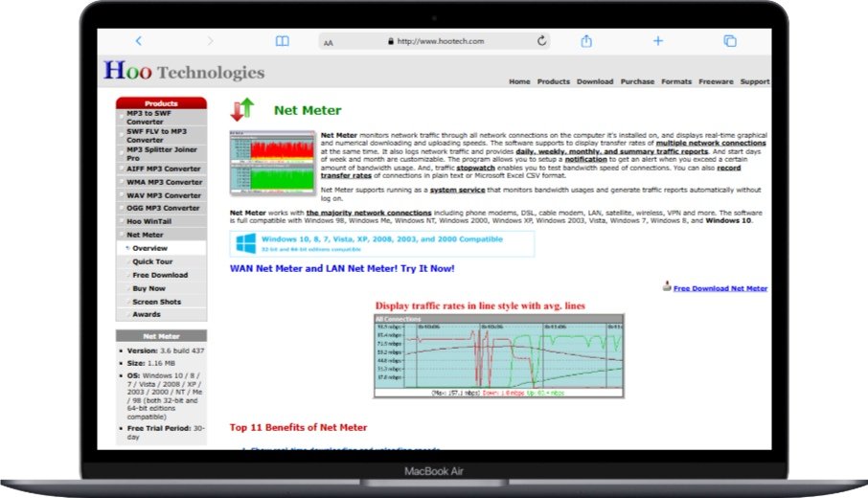Viewport: 868px width, 498px height.
Task: Click the Version 3.6 build 437 text
Action: coord(166,351)
